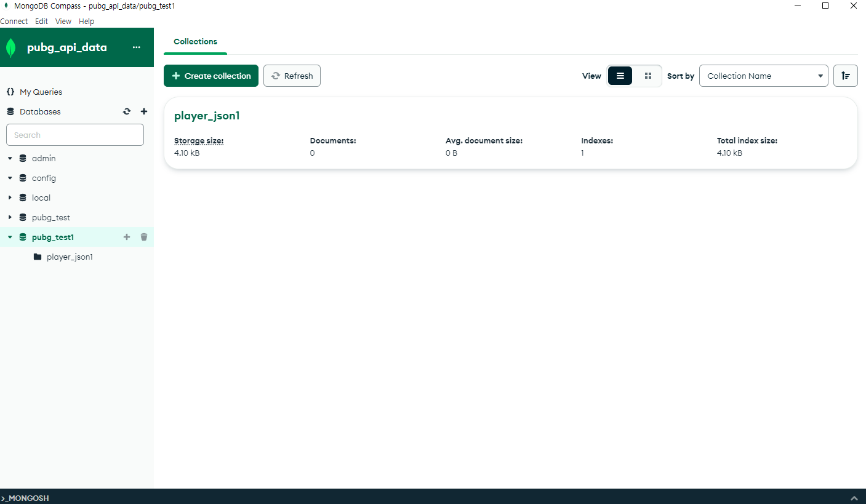Select the local database name
The height and width of the screenshot is (504, 866).
[x=41, y=198]
